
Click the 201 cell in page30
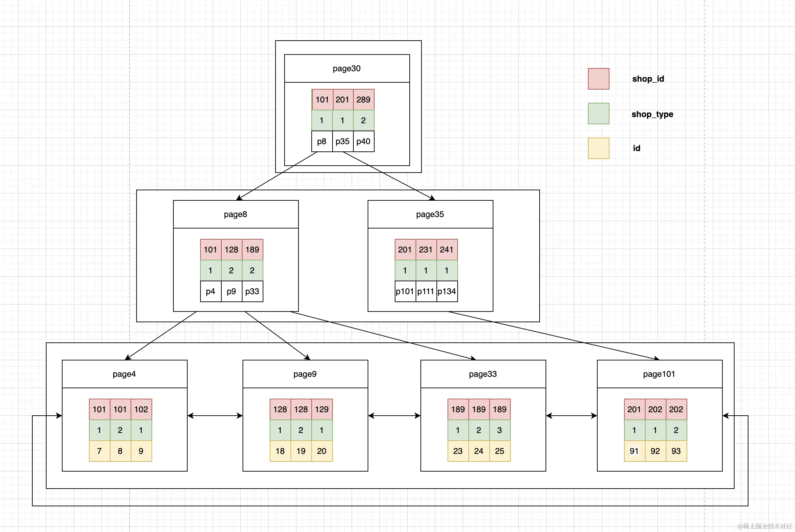pos(343,100)
